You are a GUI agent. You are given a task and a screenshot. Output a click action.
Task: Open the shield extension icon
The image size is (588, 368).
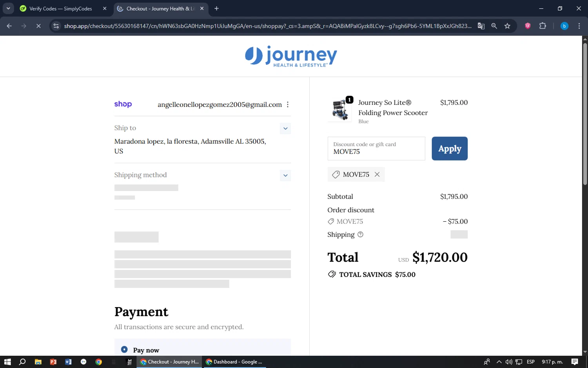pos(528,26)
